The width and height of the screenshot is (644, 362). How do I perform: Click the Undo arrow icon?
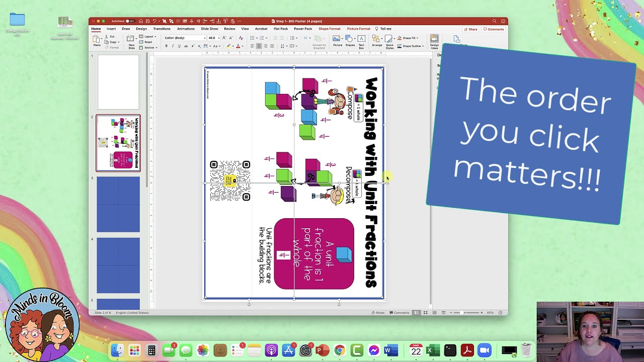click(154, 21)
